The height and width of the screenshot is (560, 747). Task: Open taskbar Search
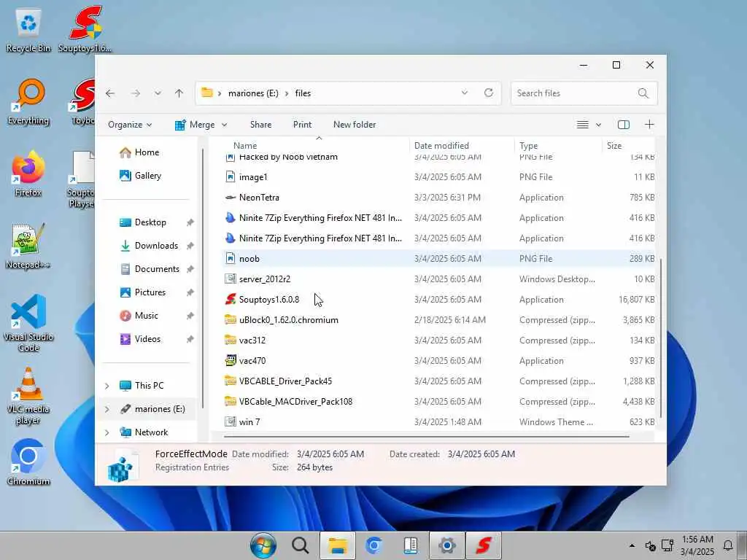tap(300, 545)
